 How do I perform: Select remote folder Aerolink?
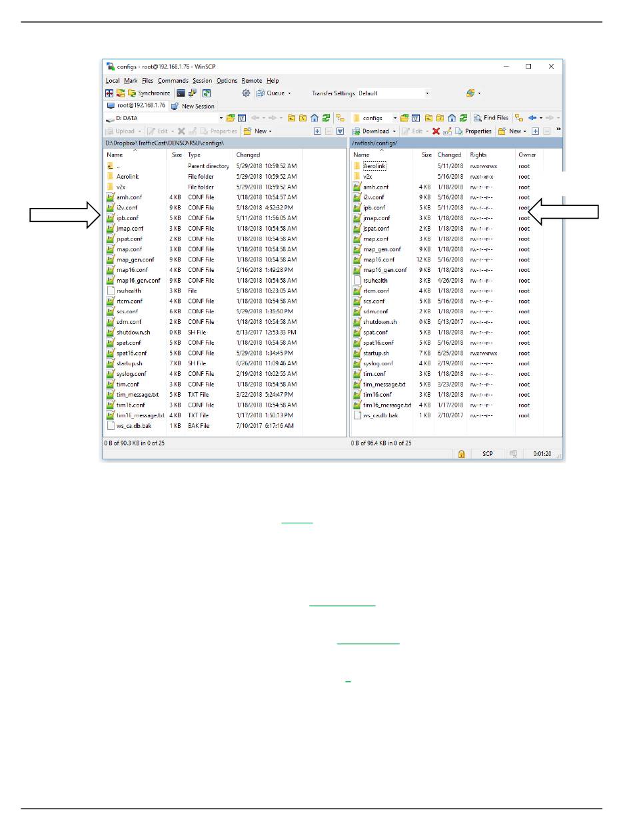pyautogui.click(x=374, y=166)
